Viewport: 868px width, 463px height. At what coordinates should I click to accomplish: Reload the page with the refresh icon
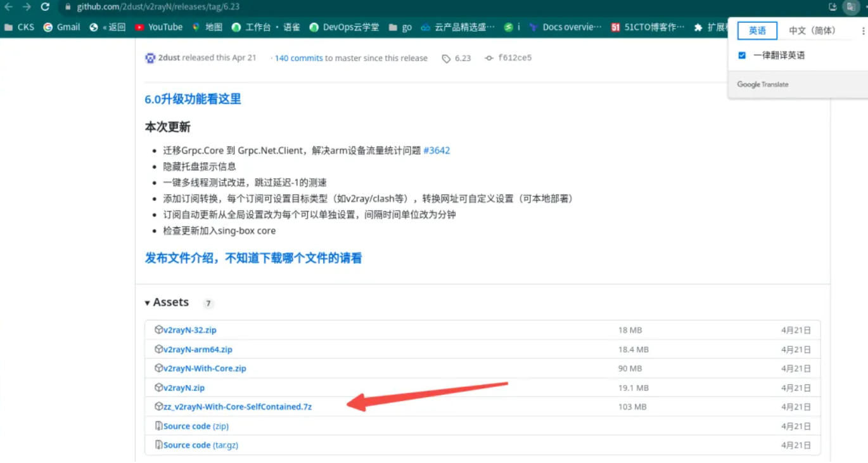[45, 7]
